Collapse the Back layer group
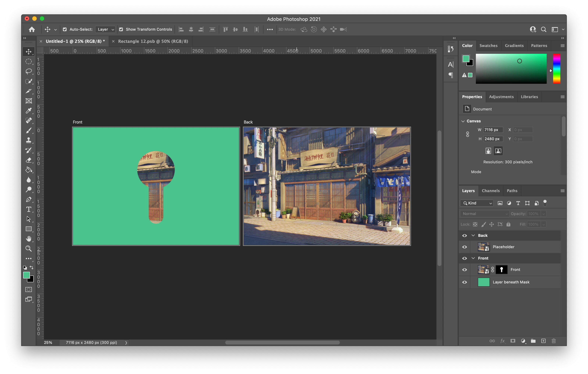 tap(473, 235)
